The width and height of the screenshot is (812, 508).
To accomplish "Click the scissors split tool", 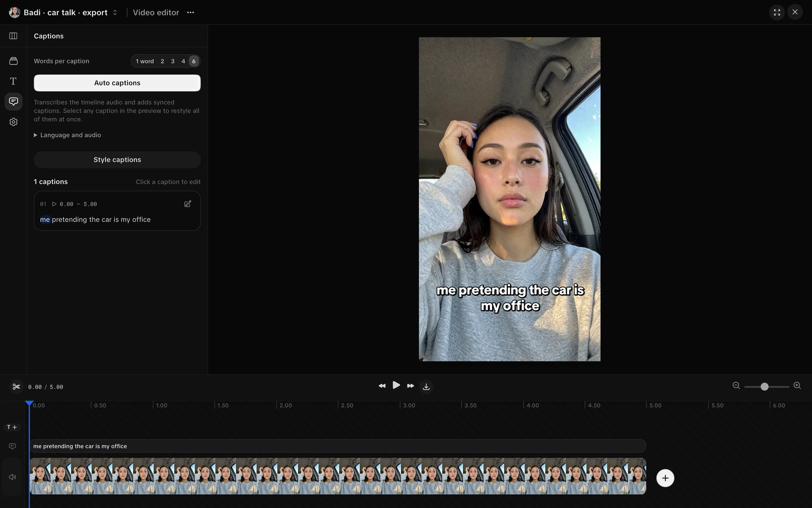I will (16, 387).
